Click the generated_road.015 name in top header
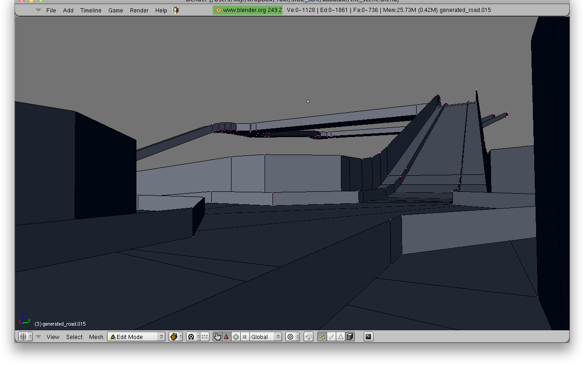 point(465,10)
